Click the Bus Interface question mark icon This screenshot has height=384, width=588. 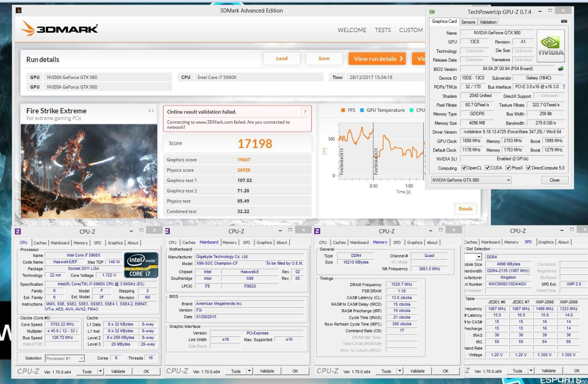(563, 87)
